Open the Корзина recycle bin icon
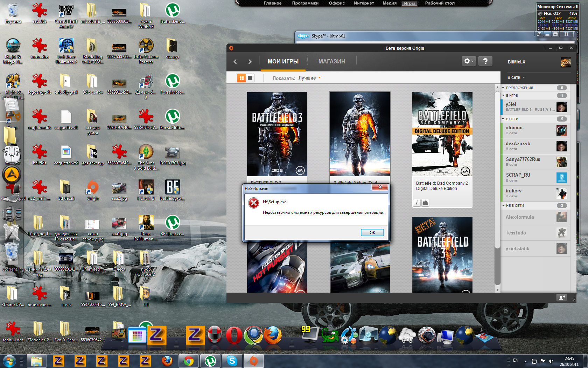The width and height of the screenshot is (588, 368). coord(13,14)
